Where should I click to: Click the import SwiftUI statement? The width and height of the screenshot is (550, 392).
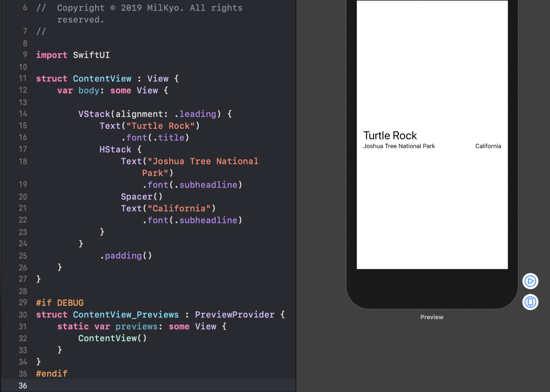73,55
